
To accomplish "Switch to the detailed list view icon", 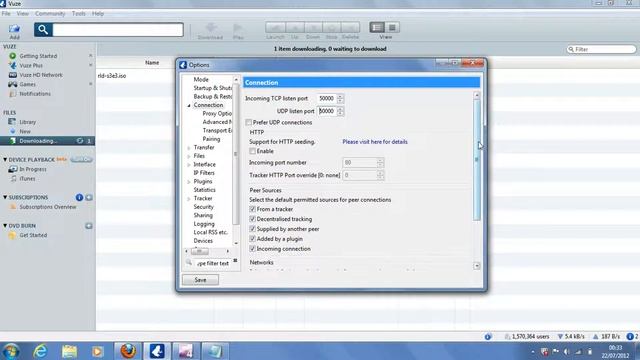I will (377, 27).
